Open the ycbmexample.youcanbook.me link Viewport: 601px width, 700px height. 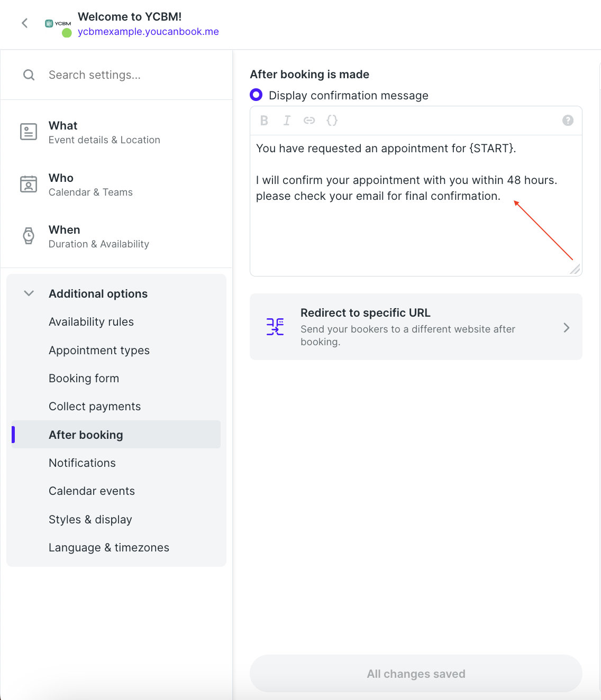(x=148, y=31)
